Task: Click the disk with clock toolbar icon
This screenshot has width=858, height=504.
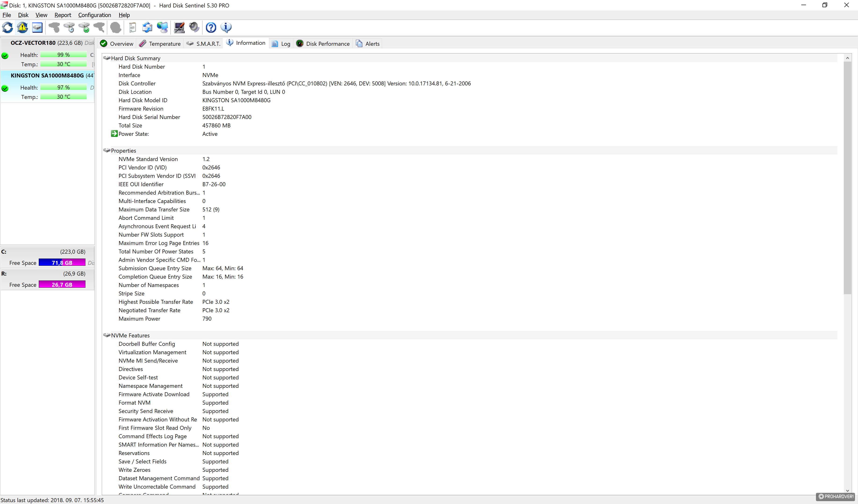Action: (x=69, y=27)
